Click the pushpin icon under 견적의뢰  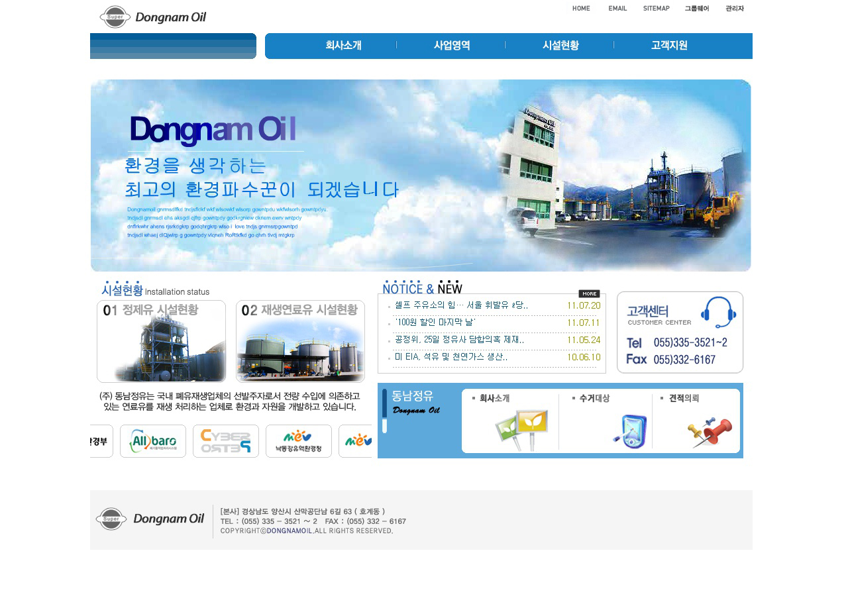(710, 432)
